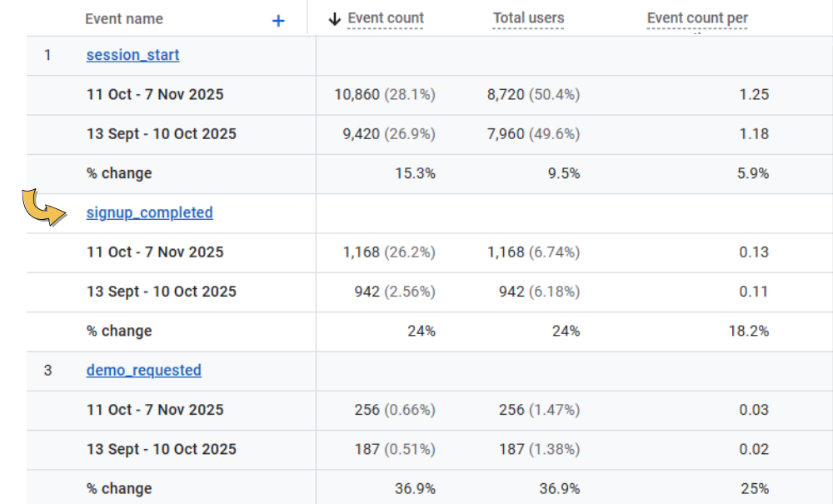Select session_start event count change 15.3%
Image resolution: width=833 pixels, height=504 pixels.
pyautogui.click(x=416, y=173)
